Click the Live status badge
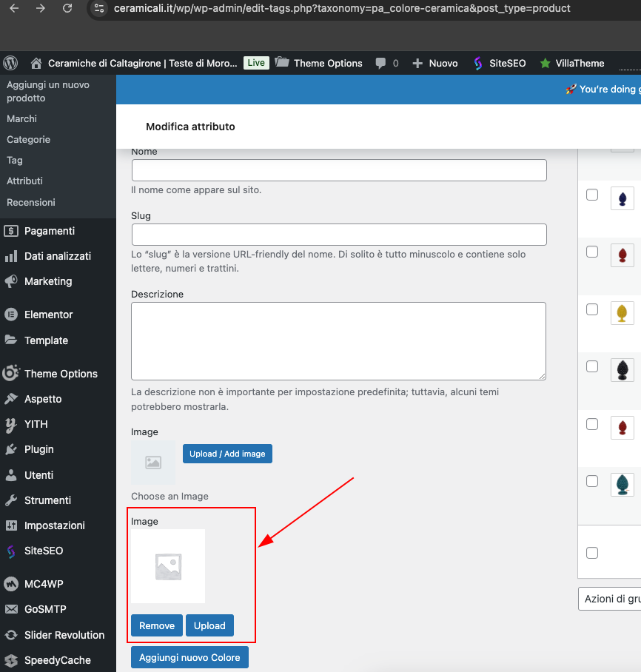The width and height of the screenshot is (641, 672). point(256,63)
